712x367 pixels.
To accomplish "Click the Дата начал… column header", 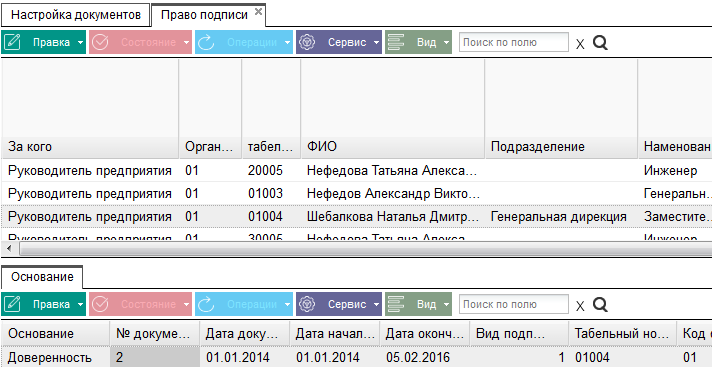I will click(x=335, y=334).
